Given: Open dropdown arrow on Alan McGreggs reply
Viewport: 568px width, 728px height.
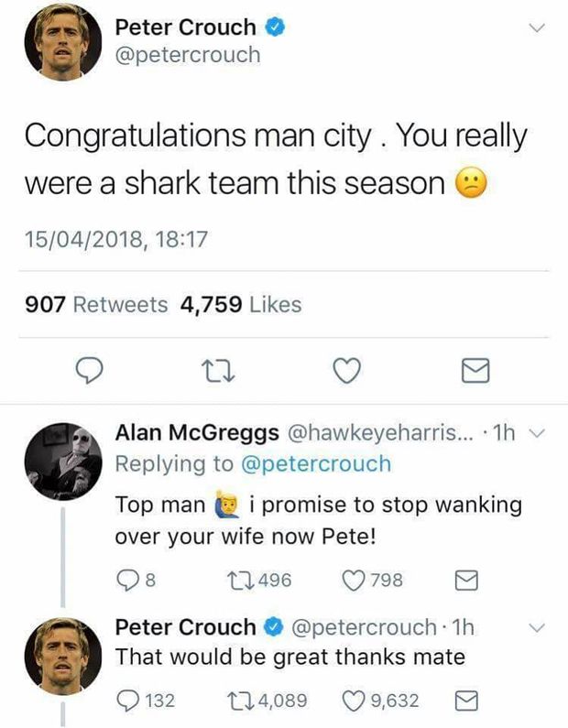Looking at the screenshot, I should pyautogui.click(x=539, y=434).
